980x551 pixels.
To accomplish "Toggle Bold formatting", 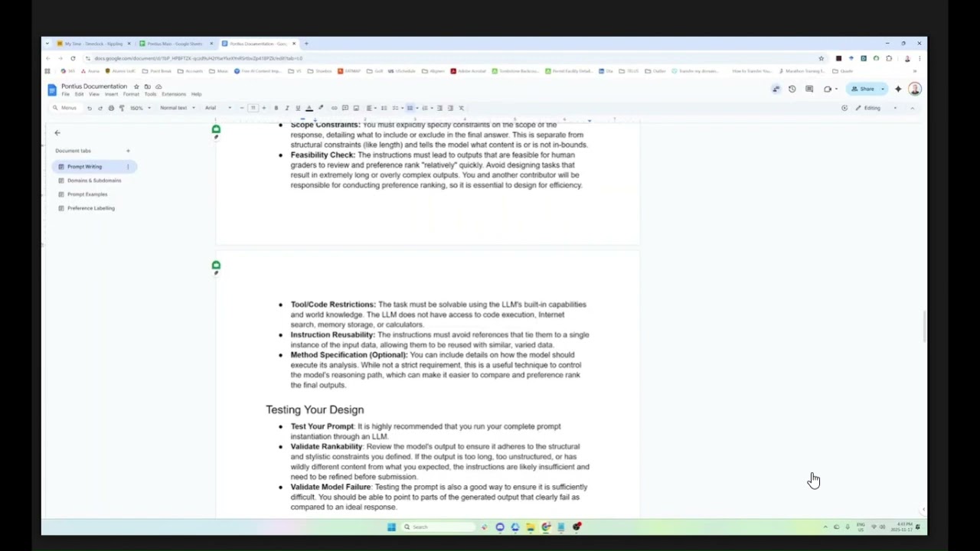I will (276, 108).
